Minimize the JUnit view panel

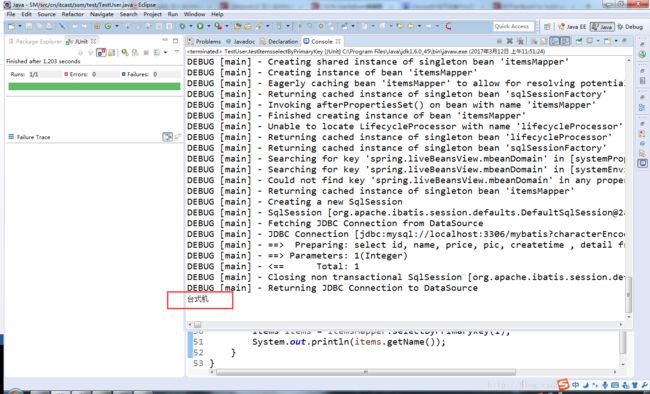coord(165,40)
